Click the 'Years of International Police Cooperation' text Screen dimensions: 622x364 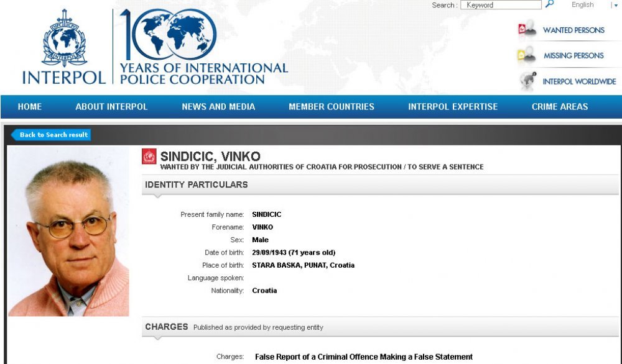(x=204, y=74)
